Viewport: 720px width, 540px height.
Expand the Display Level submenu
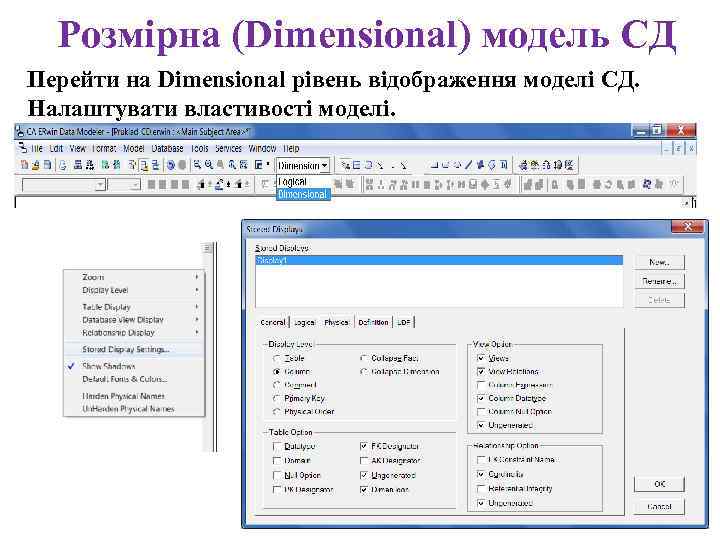point(134,290)
